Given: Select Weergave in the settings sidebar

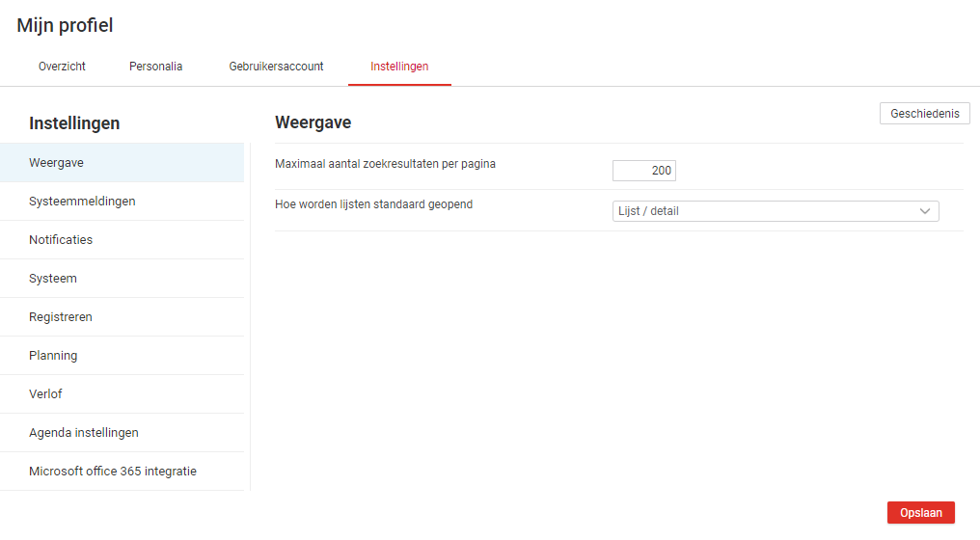Looking at the screenshot, I should pyautogui.click(x=56, y=163).
